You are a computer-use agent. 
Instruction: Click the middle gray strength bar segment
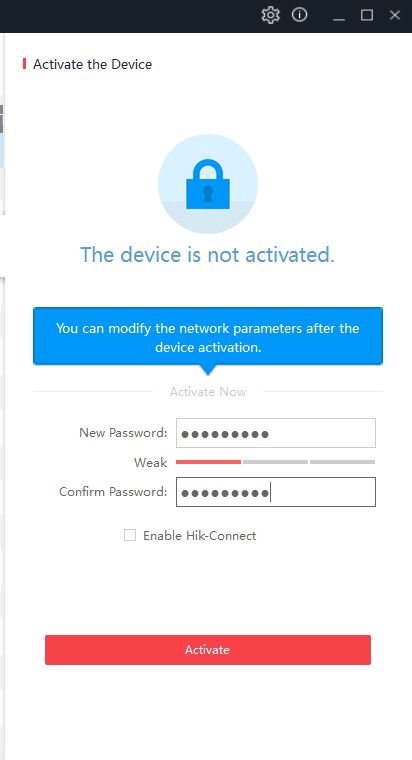pyautogui.click(x=275, y=462)
